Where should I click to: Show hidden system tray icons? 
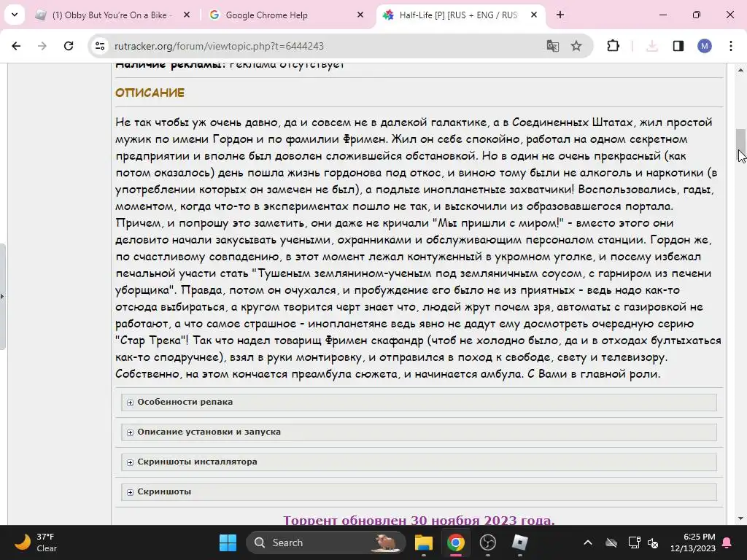588,542
